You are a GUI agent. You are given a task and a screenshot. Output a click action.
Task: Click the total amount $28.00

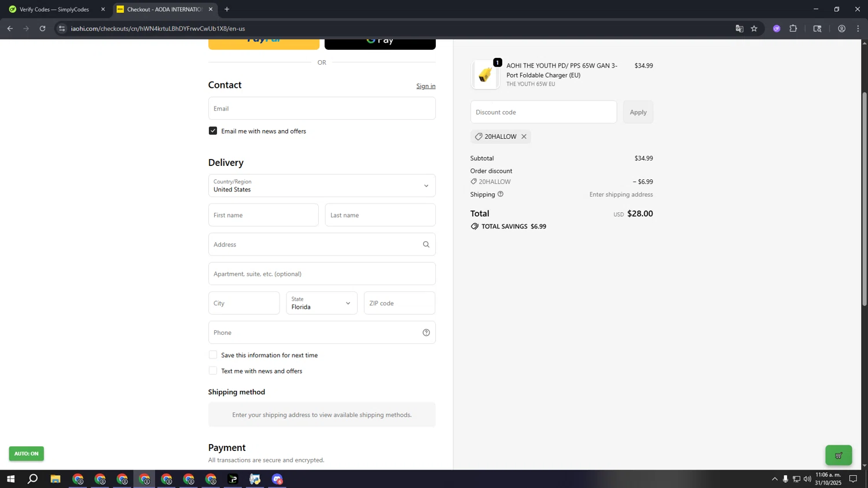point(640,214)
